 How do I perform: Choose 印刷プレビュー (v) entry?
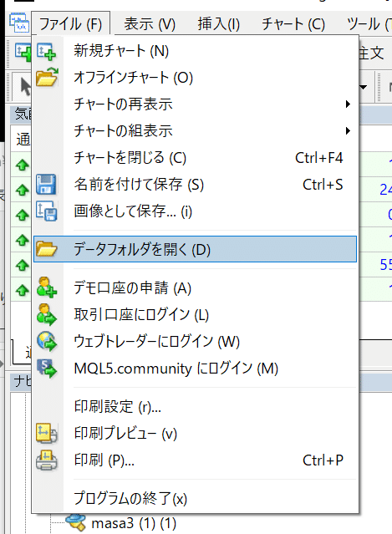click(195, 433)
